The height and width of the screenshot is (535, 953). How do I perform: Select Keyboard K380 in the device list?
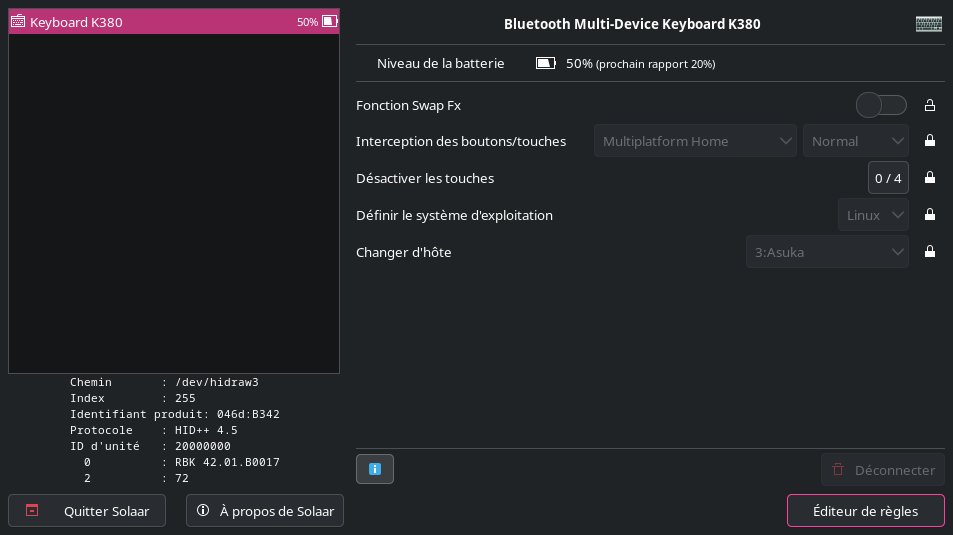(174, 22)
